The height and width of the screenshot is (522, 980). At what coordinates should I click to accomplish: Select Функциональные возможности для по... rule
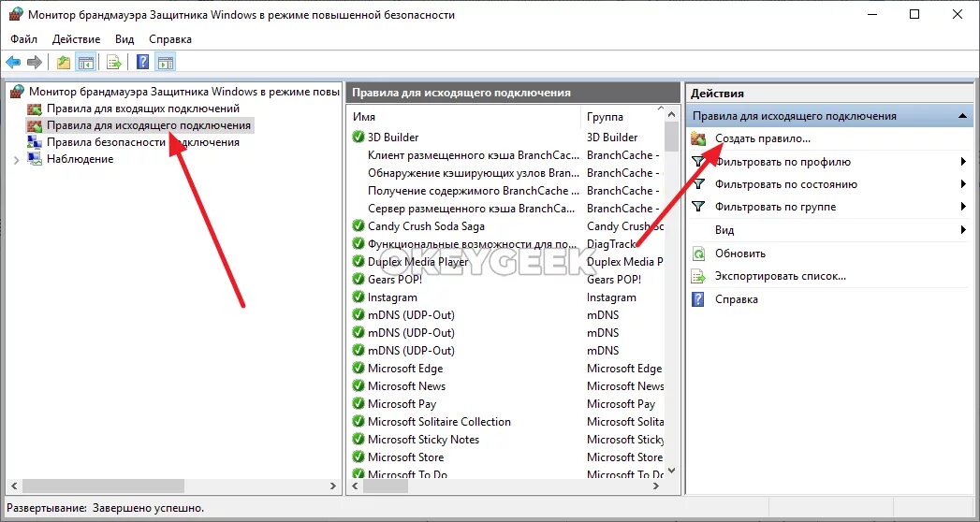[x=471, y=243]
